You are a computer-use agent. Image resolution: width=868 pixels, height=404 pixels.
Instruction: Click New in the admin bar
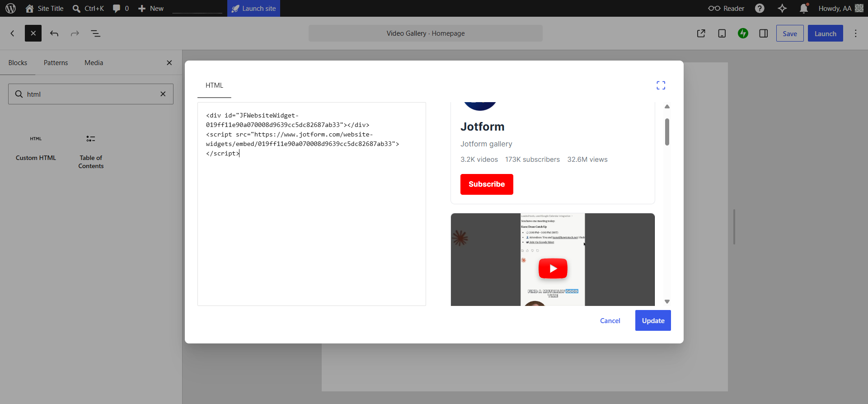pos(151,8)
